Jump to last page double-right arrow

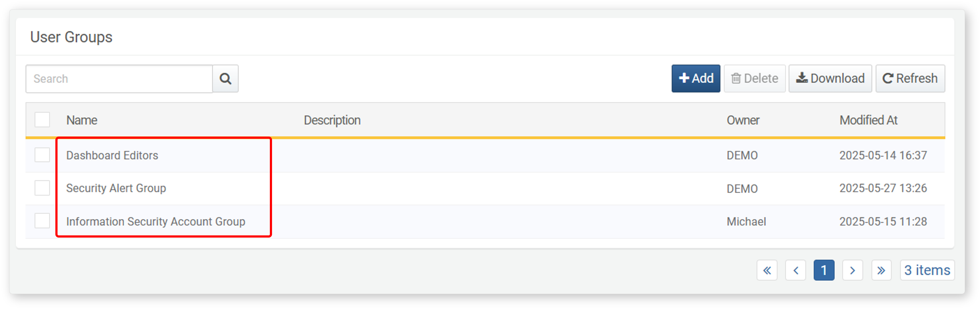tap(881, 270)
